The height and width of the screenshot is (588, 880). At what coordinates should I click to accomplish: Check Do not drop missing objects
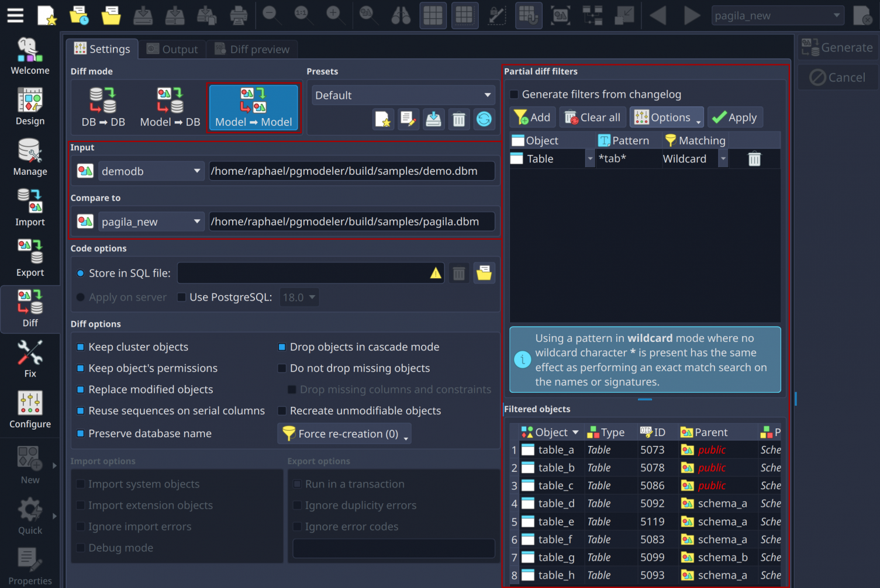(282, 368)
